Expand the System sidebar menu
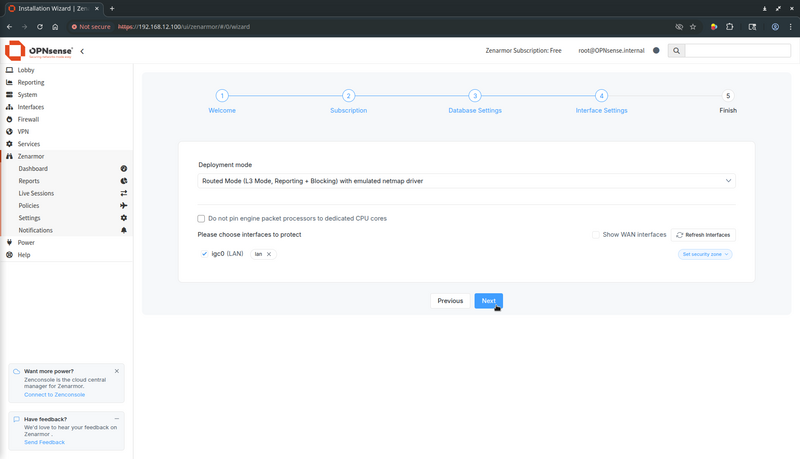Screen dimensions: 800x459 (x=27, y=94)
